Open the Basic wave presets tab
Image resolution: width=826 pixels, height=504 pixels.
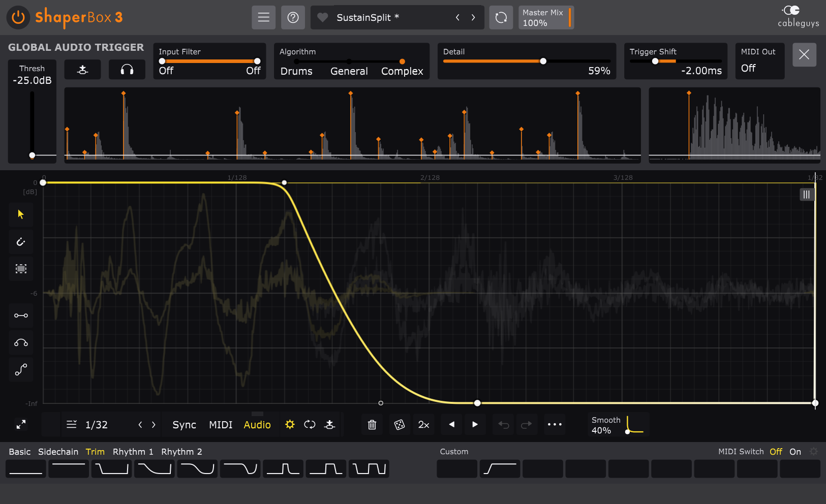pyautogui.click(x=20, y=452)
